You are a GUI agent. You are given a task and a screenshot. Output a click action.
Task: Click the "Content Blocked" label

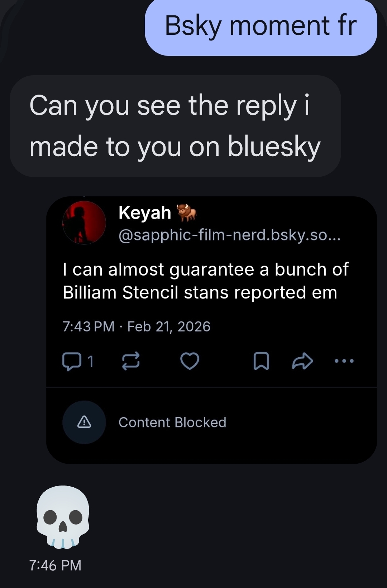tap(172, 422)
